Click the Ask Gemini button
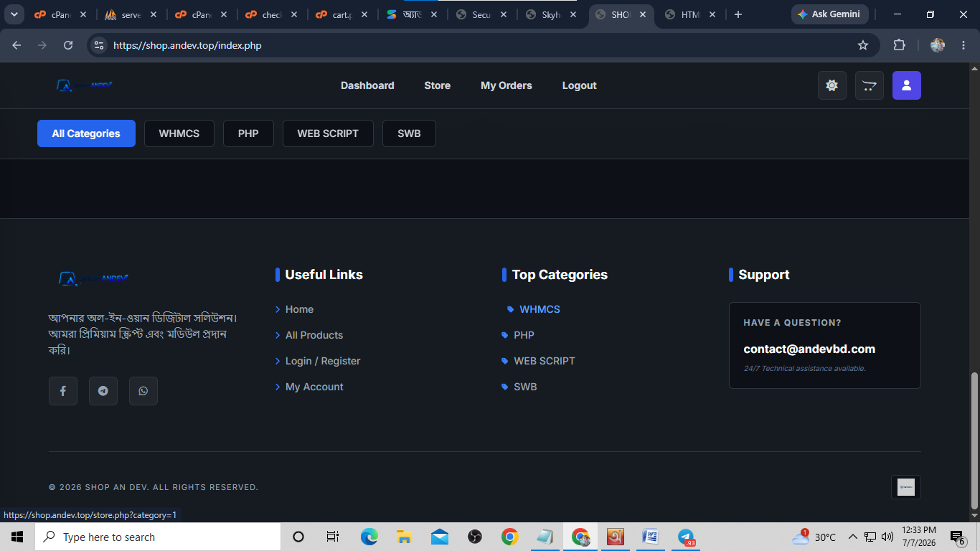Image resolution: width=980 pixels, height=551 pixels. coord(830,14)
